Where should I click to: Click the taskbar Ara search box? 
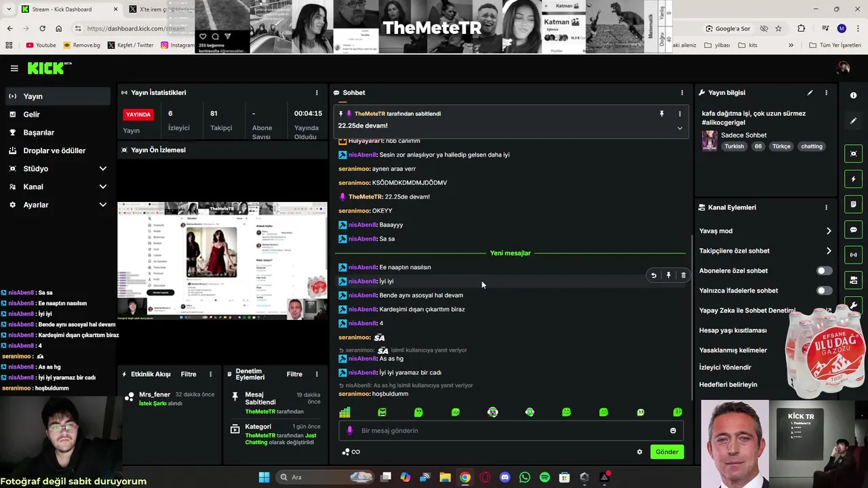pos(324,477)
